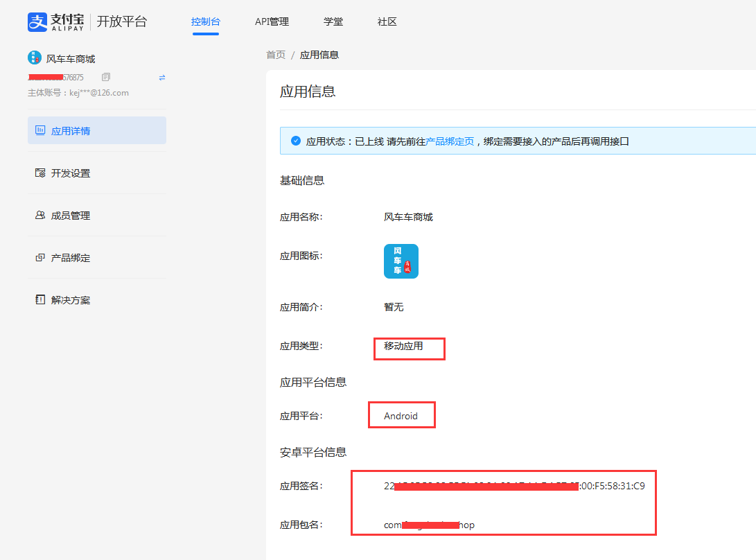Navigate to 首页 via the breadcrumb link
The height and width of the screenshot is (560, 756).
[274, 54]
